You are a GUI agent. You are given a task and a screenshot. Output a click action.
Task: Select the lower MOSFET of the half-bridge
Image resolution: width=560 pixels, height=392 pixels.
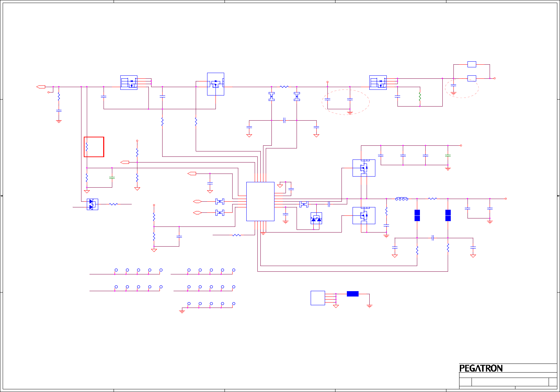point(364,215)
